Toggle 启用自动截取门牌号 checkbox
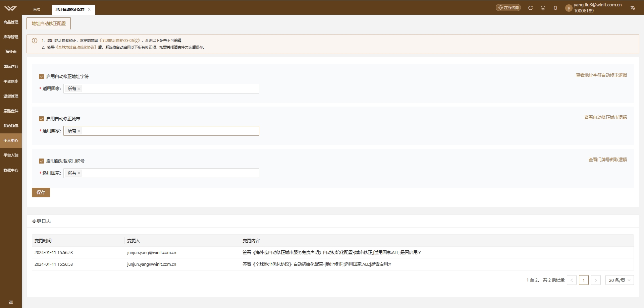Screen dimensions: 644x308 click(42, 161)
